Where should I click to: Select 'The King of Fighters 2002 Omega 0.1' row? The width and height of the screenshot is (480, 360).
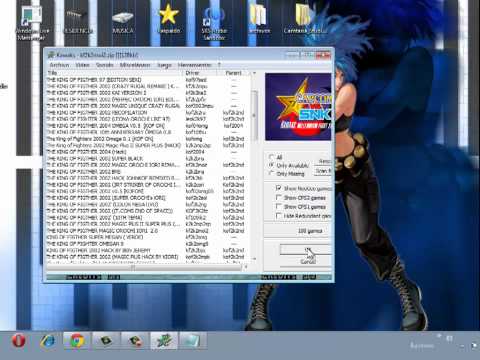pos(147,139)
